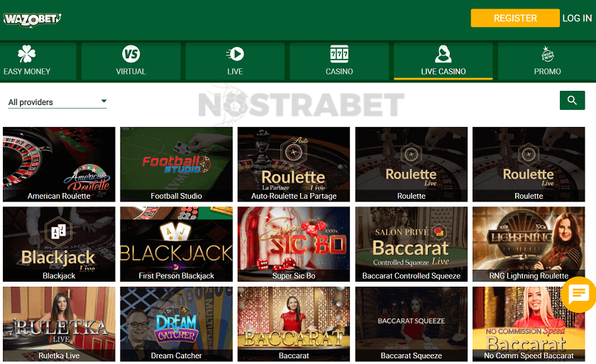Click the Wazobet logo
This screenshot has width=596, height=364.
coord(33,19)
